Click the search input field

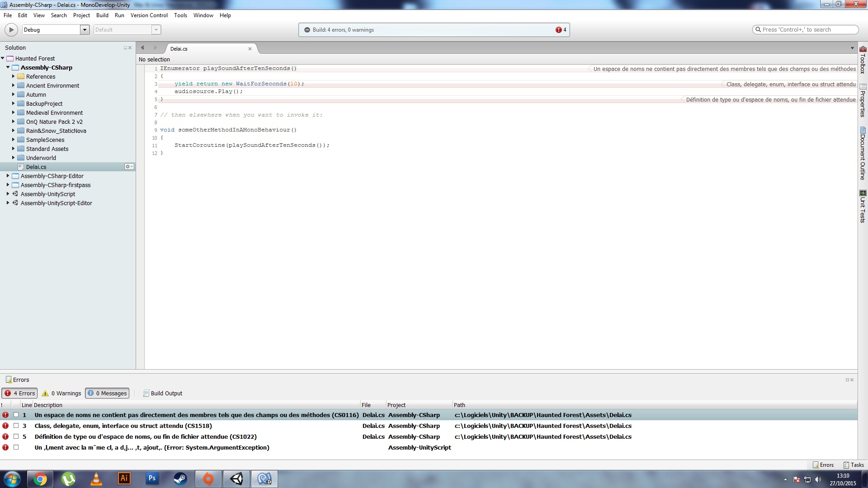[805, 30]
